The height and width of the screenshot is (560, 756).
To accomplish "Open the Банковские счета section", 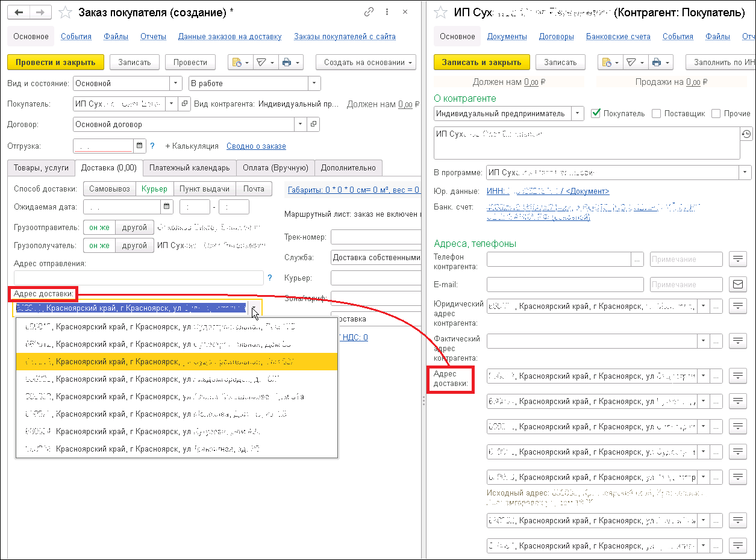I will [618, 37].
